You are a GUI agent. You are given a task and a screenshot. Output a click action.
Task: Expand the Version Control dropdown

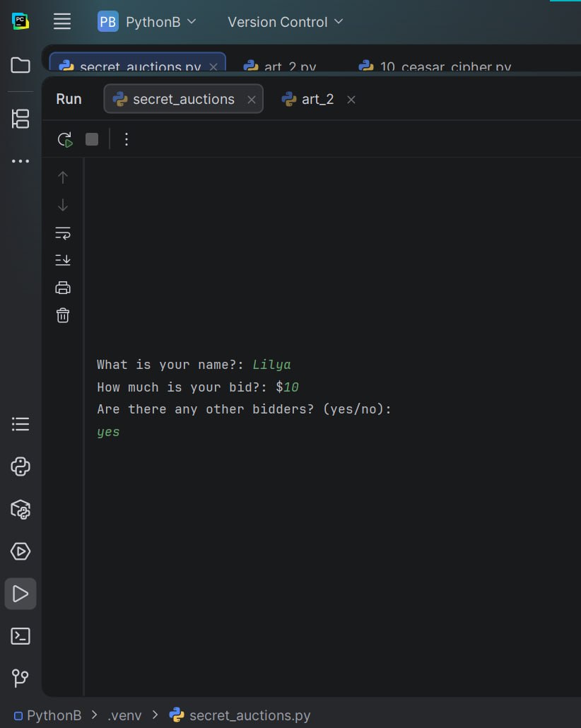(286, 22)
